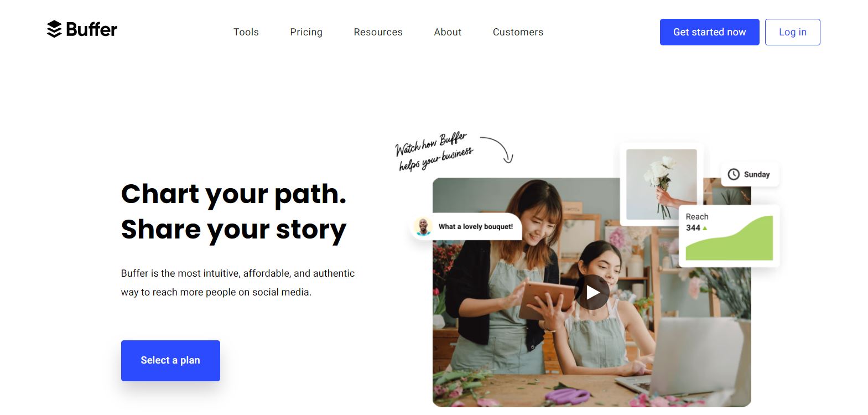The height and width of the screenshot is (415, 868).
Task: Click the "What a lovely bouquet!" comment text
Action: coord(476,227)
